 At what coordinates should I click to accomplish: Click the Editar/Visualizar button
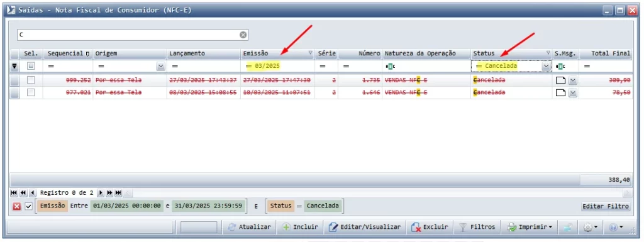[365, 227]
